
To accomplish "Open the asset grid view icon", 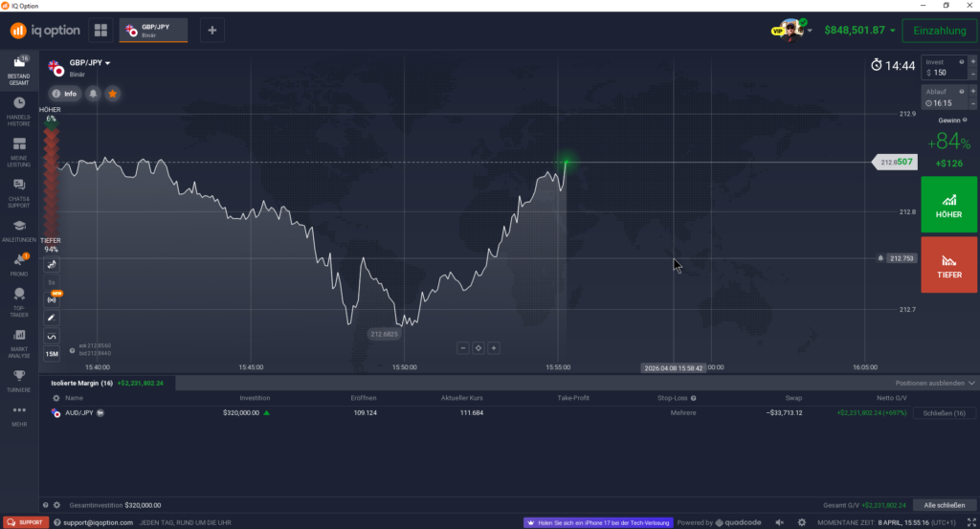I will click(x=100, y=31).
